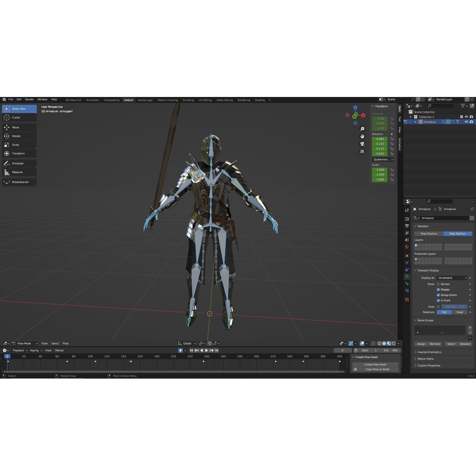This screenshot has width=476, height=476.
Task: Expand Inverse Kinematics panel
Action: (x=429, y=352)
